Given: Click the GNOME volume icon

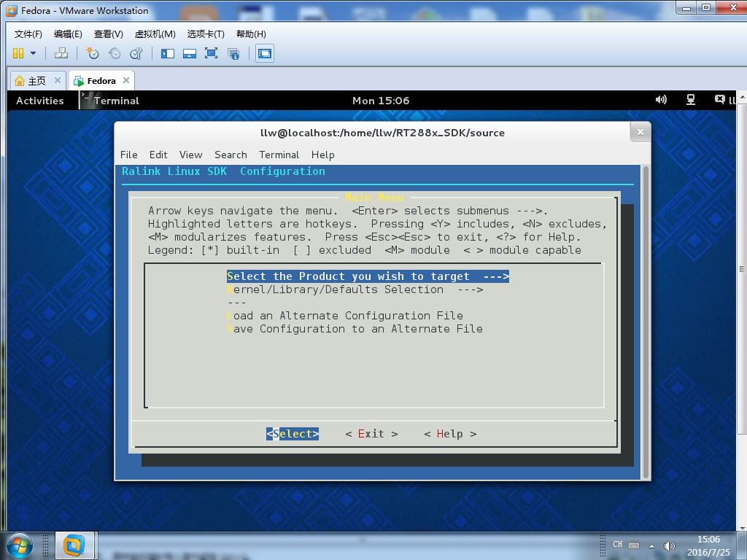Looking at the screenshot, I should pyautogui.click(x=661, y=99).
